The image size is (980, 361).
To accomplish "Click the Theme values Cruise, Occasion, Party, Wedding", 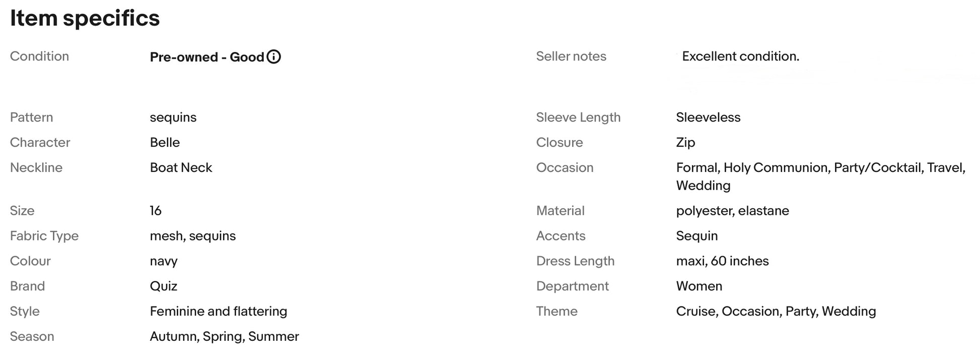I will click(x=776, y=312).
